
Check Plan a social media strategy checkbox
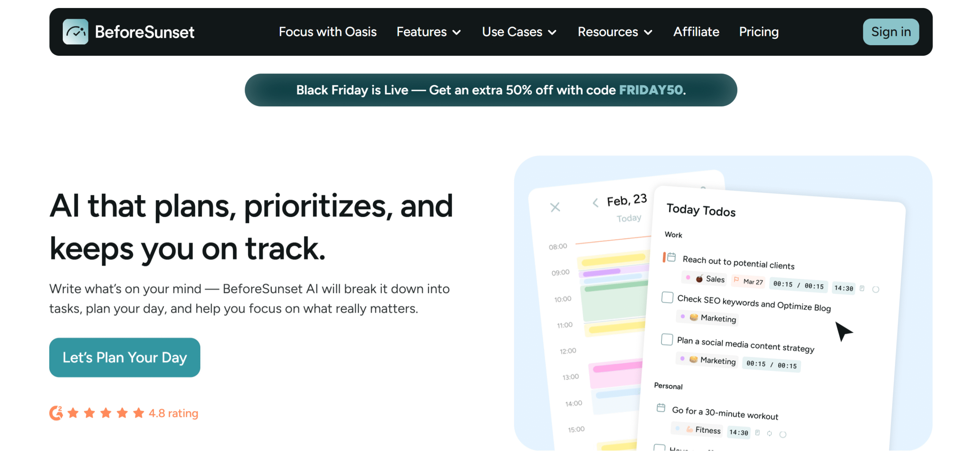pos(666,339)
